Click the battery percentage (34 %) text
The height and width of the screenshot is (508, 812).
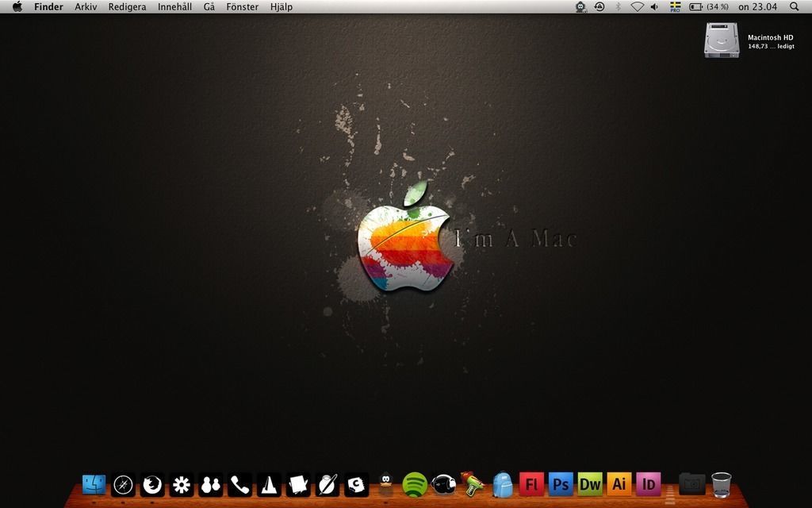(718, 6)
